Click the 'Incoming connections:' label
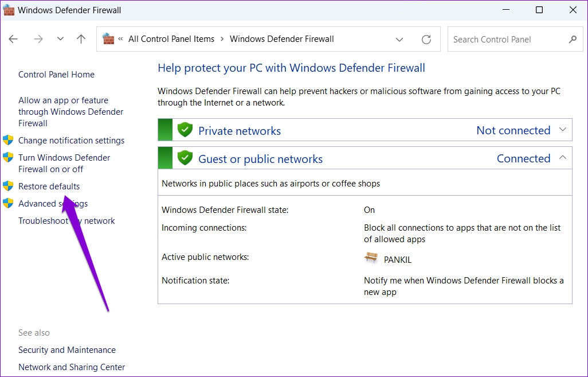 click(x=204, y=228)
